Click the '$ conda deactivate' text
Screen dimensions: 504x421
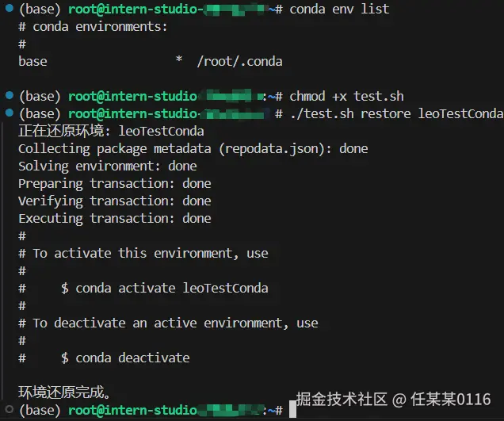pyautogui.click(x=125, y=358)
